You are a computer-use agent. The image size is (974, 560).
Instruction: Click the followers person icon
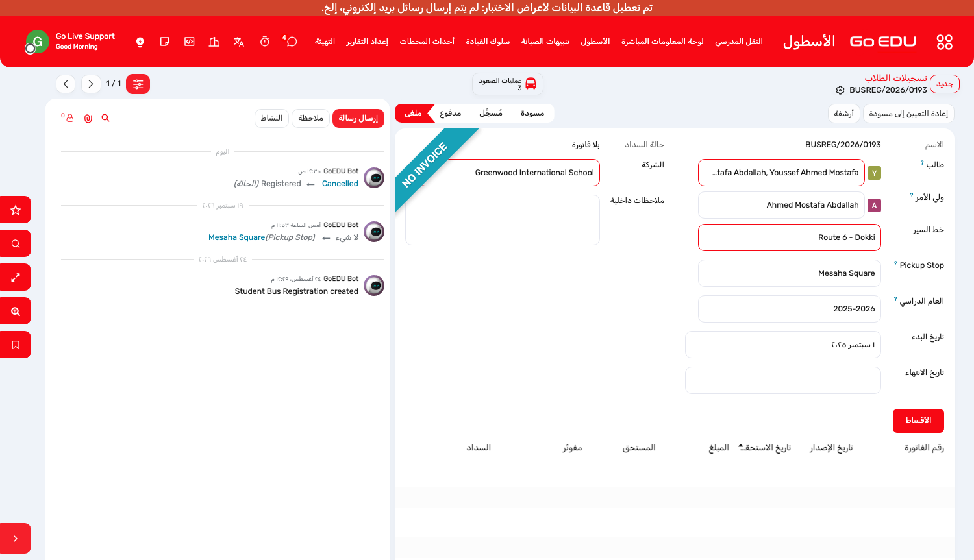coord(68,117)
